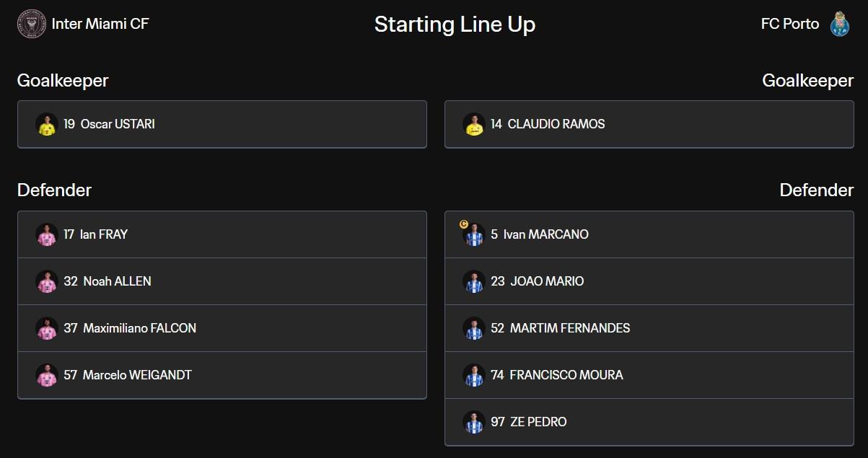
Task: Click Ian Fray's pink jersey avatar
Action: (x=46, y=234)
